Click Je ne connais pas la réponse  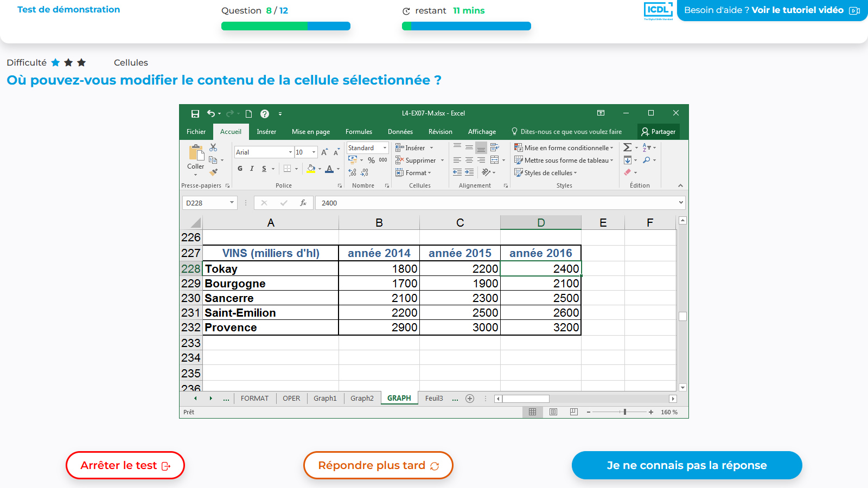pyautogui.click(x=687, y=465)
